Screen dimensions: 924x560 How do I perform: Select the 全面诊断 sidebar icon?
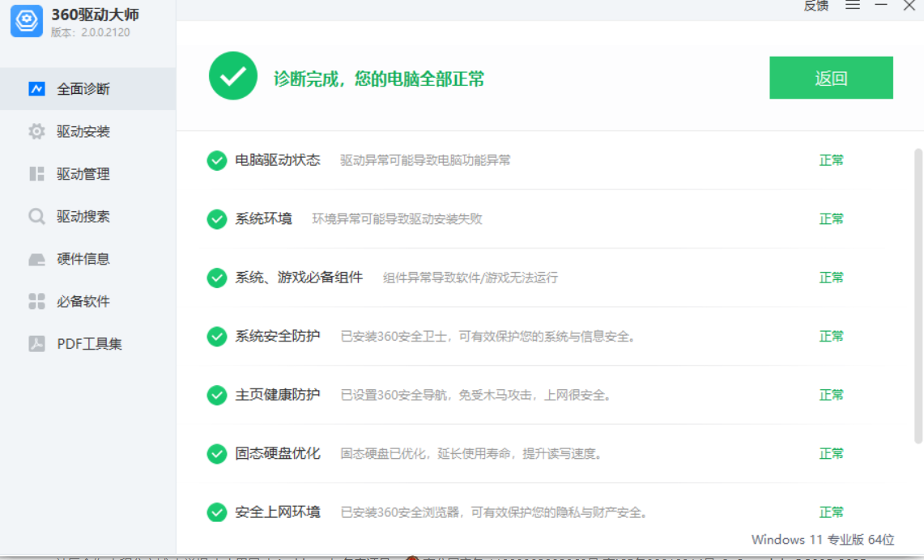[x=36, y=89]
